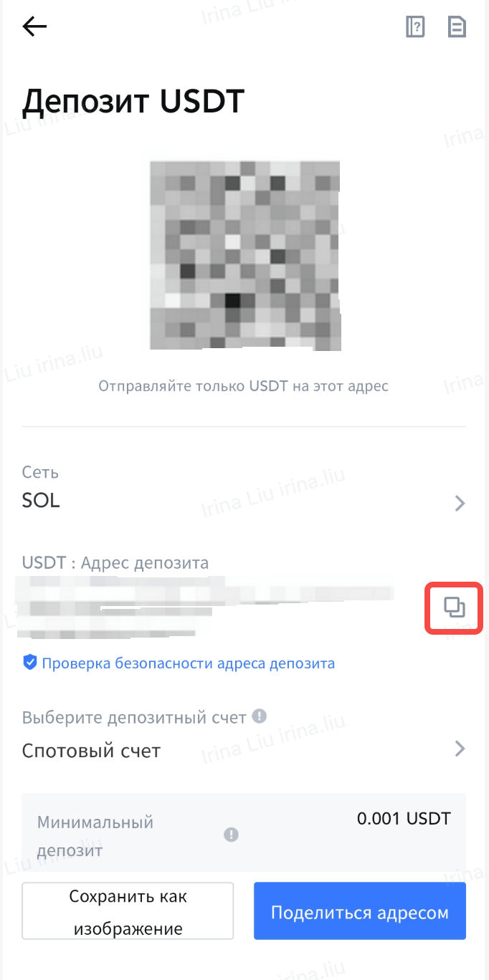Expand the Спотовый счет chevron

(460, 749)
